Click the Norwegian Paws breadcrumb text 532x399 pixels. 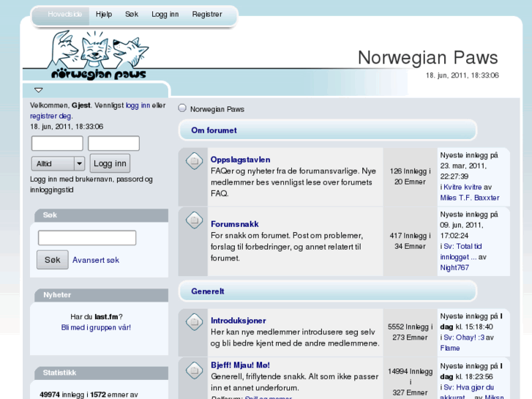[x=217, y=109]
